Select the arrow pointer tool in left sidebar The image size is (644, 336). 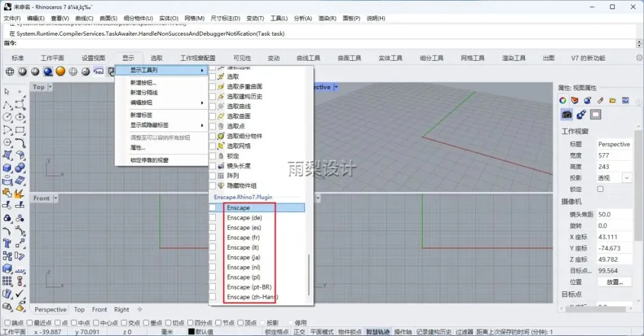click(x=7, y=92)
